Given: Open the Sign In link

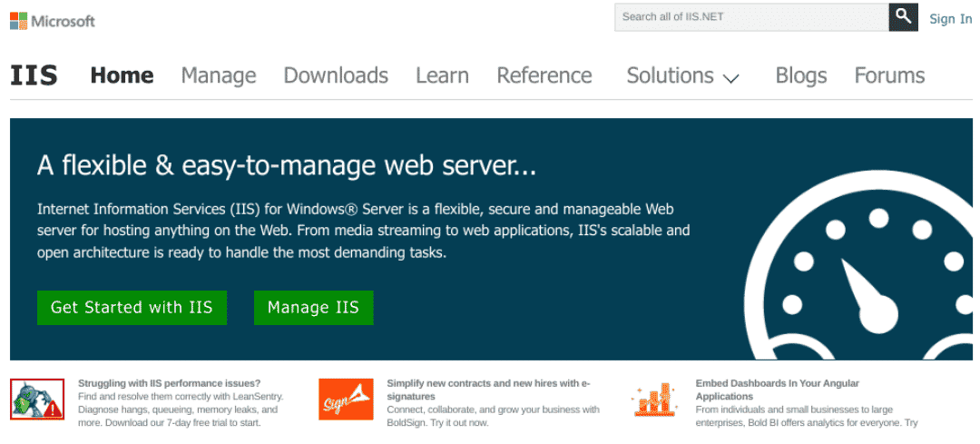Looking at the screenshot, I should click(x=951, y=19).
